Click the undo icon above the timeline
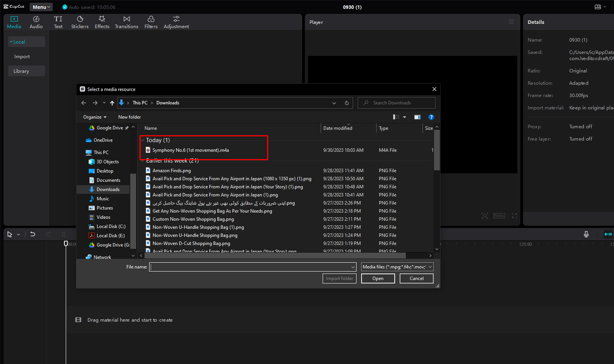The width and height of the screenshot is (614, 364). 33,234
